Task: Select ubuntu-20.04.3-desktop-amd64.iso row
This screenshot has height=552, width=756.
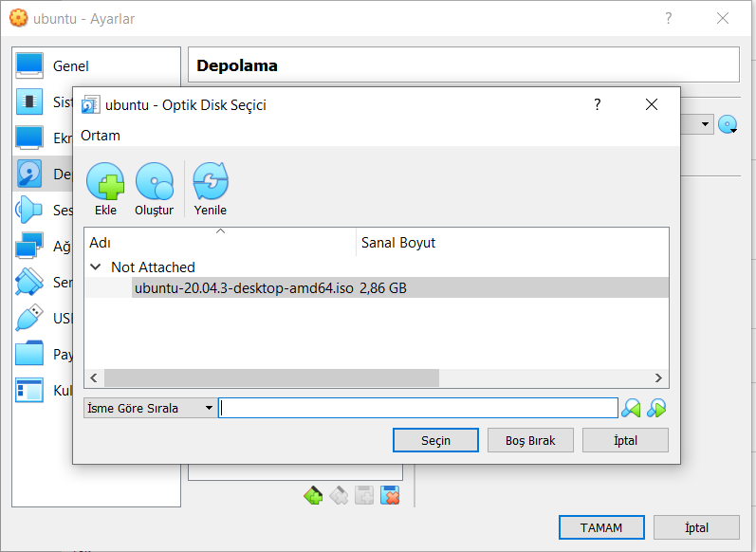Action: pyautogui.click(x=376, y=287)
